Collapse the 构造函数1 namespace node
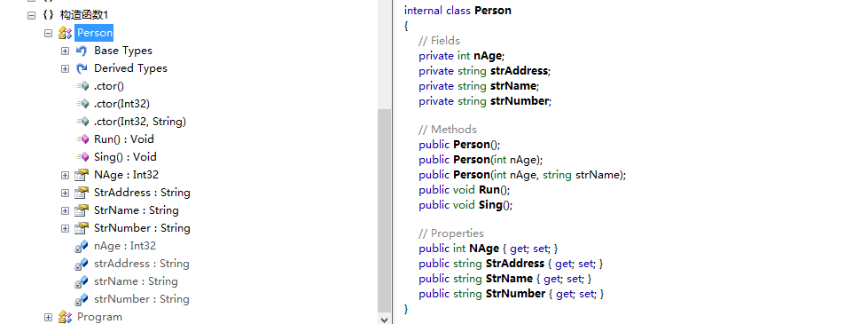The width and height of the screenshot is (868, 324). coord(31,15)
